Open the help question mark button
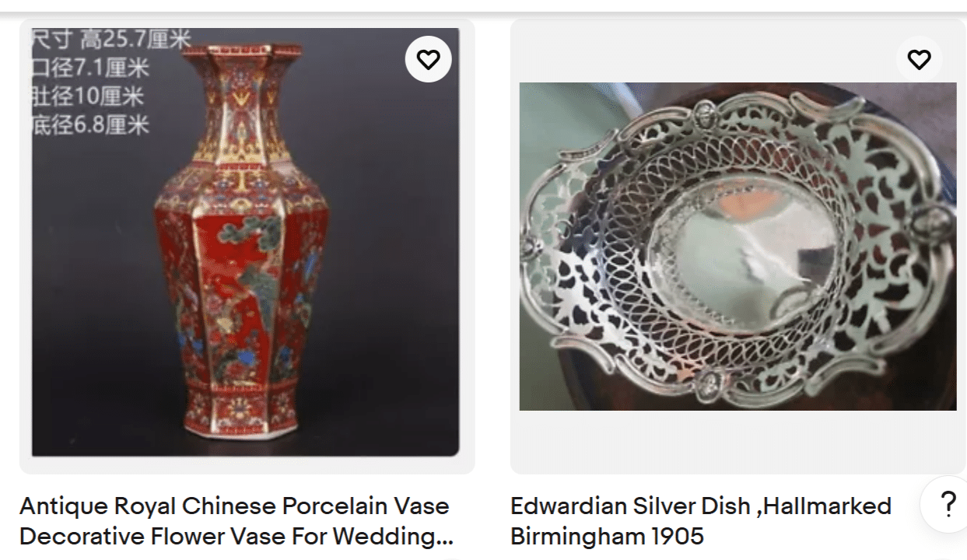 tap(948, 505)
